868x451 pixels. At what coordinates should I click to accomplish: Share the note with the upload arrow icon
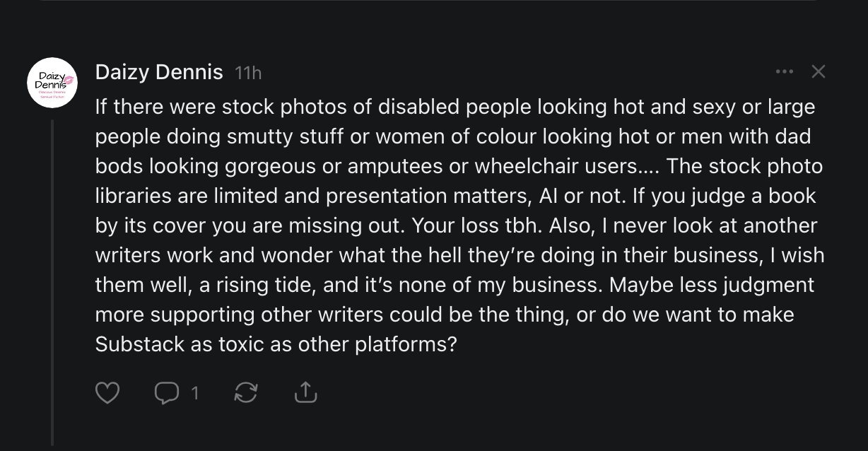click(x=305, y=392)
